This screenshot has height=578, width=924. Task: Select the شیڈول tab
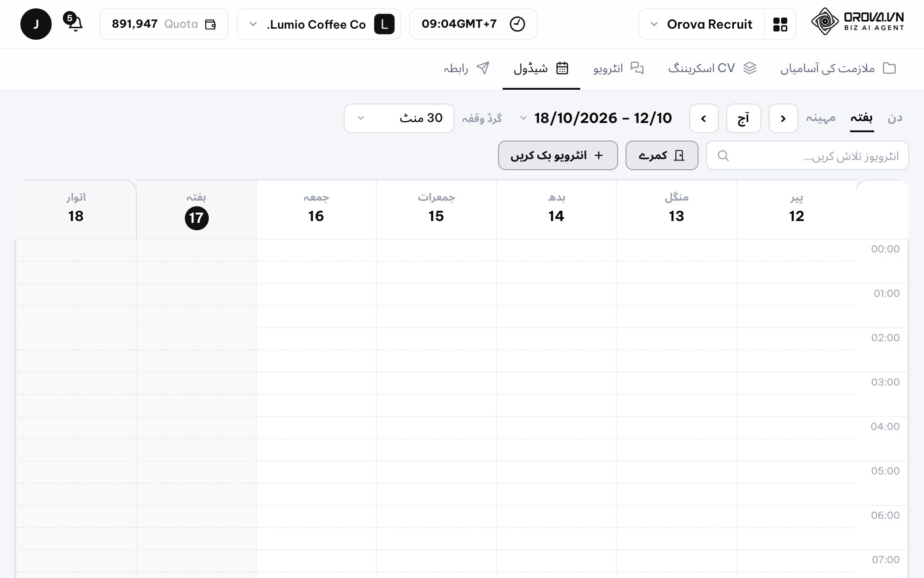point(541,68)
